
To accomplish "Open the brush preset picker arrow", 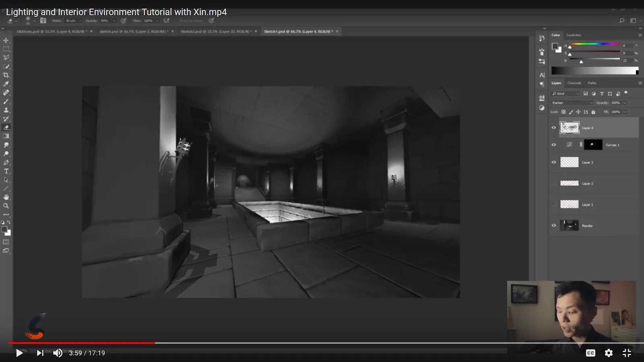I will (x=35, y=21).
